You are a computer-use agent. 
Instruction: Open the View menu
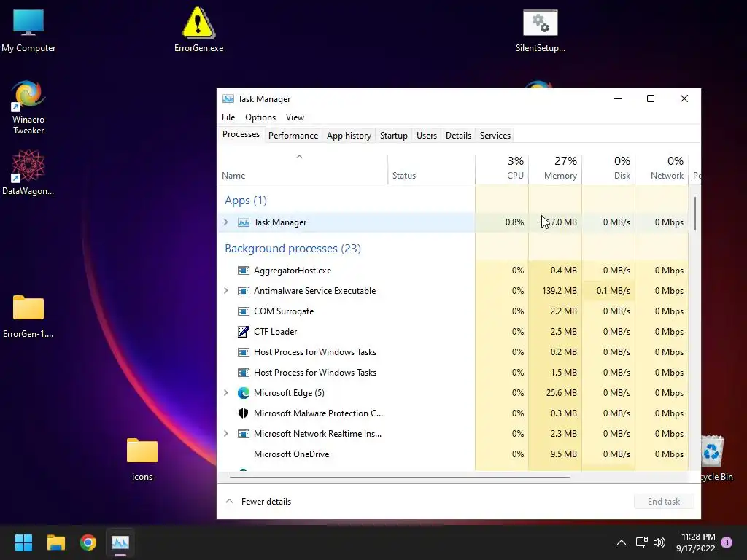click(x=295, y=117)
